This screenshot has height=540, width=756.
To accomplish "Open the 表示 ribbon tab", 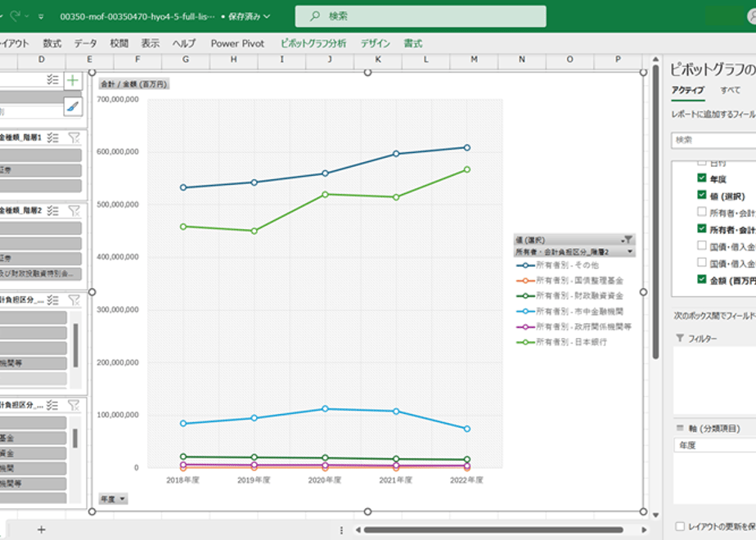I will point(151,43).
